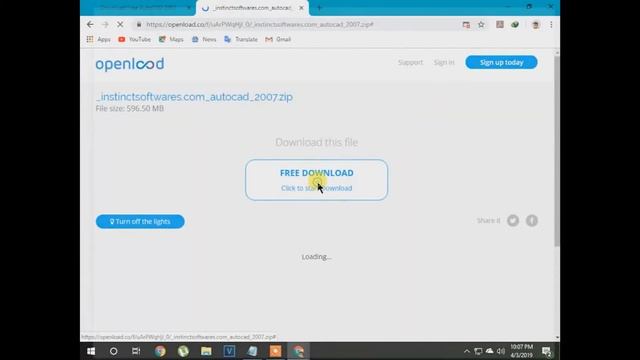Click the address bar URL
Screen dimensions: 640x360
(x=260, y=24)
